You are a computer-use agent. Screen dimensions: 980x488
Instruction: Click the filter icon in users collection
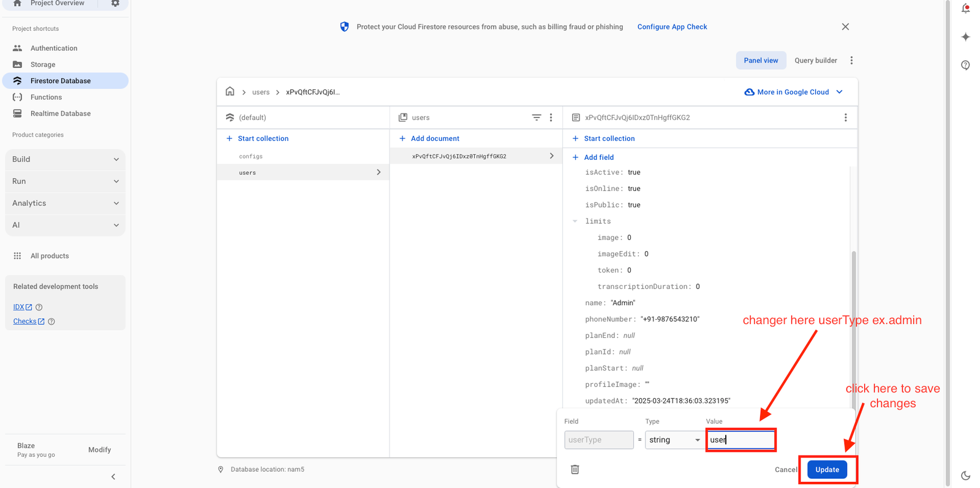pyautogui.click(x=536, y=118)
